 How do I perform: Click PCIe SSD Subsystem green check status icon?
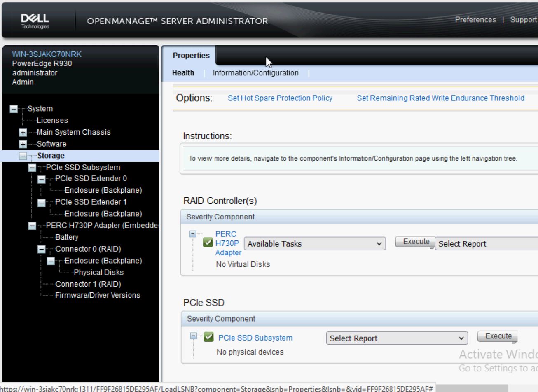point(209,337)
